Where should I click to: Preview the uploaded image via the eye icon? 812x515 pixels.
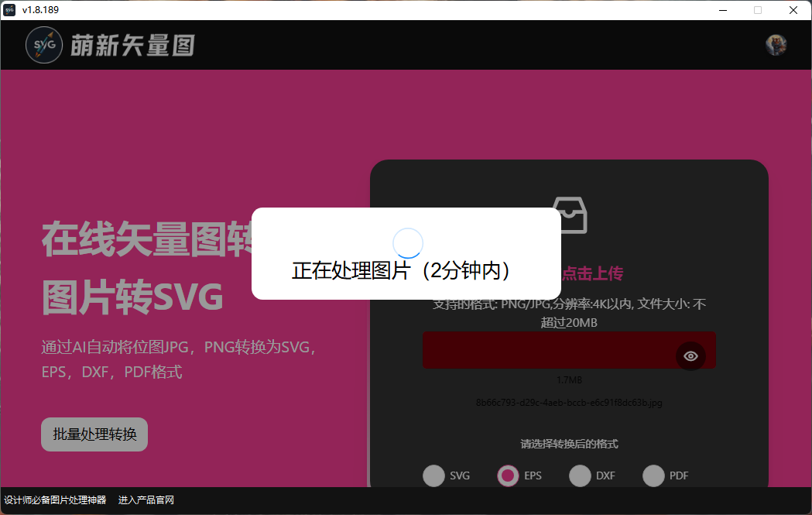pos(690,355)
